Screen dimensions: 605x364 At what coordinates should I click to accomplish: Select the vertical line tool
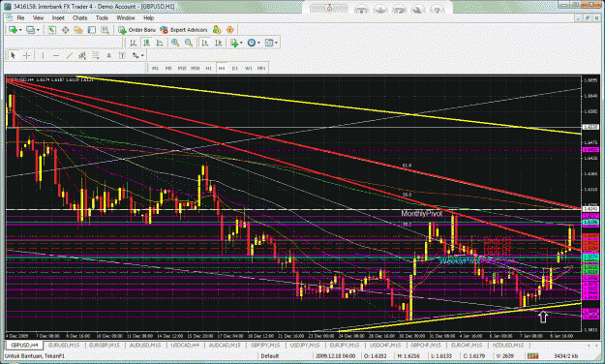click(43, 55)
